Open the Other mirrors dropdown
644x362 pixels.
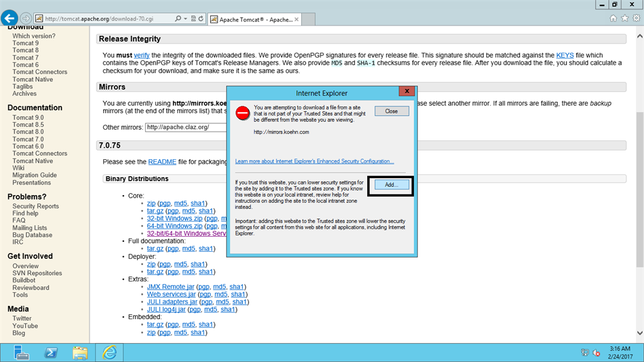click(x=186, y=127)
